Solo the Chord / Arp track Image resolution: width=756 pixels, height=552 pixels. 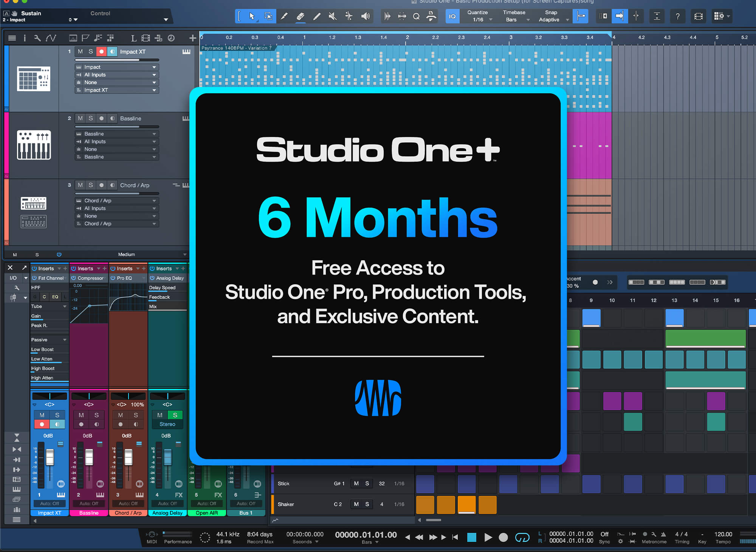click(x=90, y=185)
